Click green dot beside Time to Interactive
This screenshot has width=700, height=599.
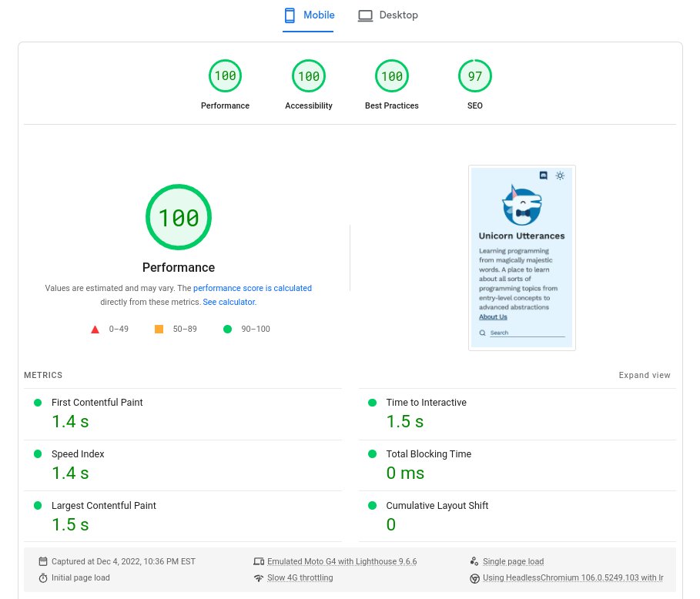(x=372, y=403)
